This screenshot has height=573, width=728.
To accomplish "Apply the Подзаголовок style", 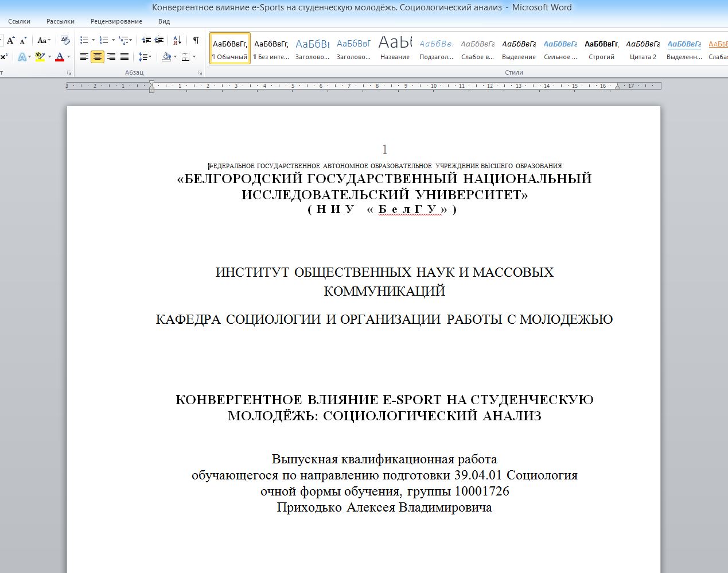I will (x=437, y=48).
